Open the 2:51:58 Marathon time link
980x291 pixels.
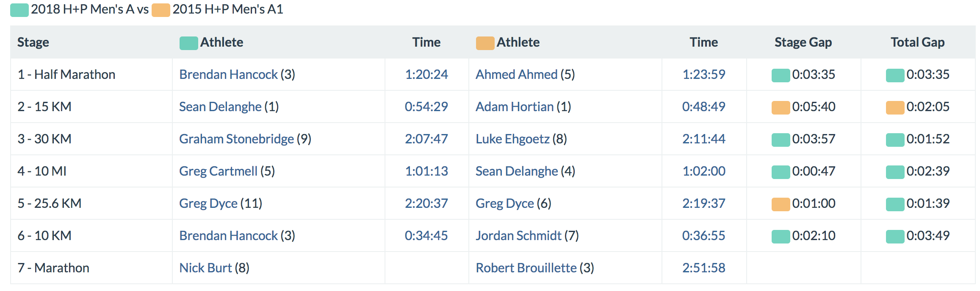click(703, 268)
